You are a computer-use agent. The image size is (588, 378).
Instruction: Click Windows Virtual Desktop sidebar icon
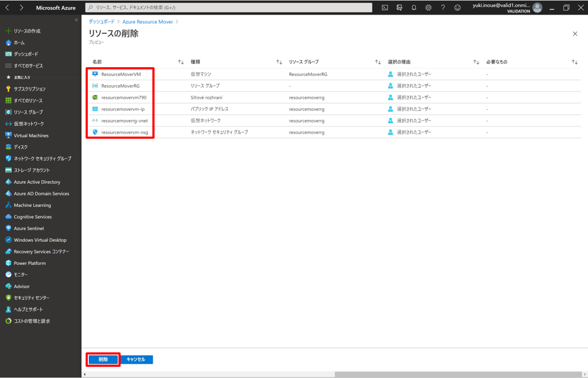(x=8, y=240)
